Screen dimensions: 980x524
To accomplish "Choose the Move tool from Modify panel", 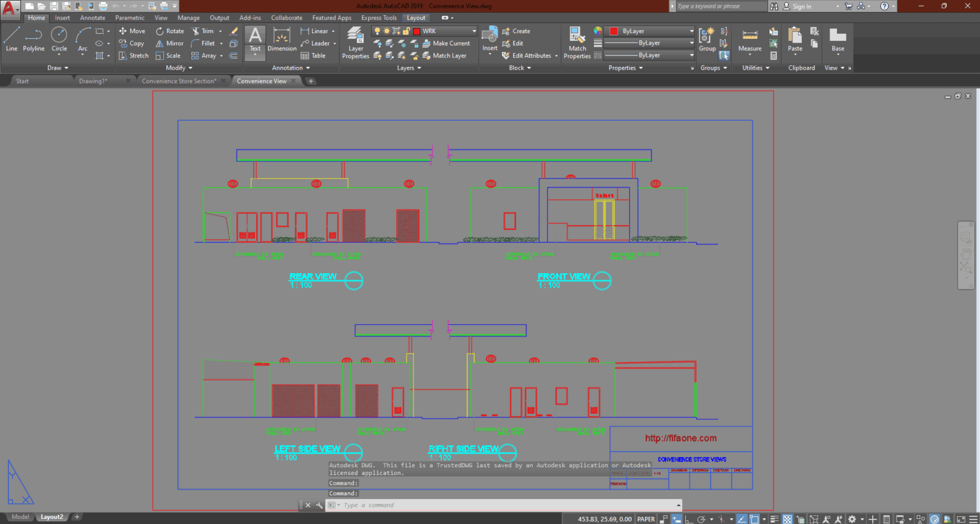I will pos(132,31).
